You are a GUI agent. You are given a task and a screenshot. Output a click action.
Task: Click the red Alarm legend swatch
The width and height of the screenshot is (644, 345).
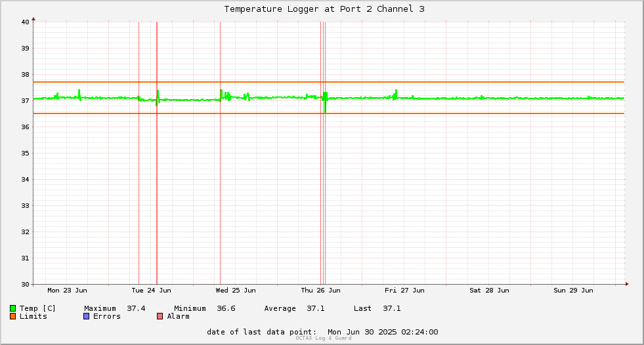pyautogui.click(x=160, y=316)
